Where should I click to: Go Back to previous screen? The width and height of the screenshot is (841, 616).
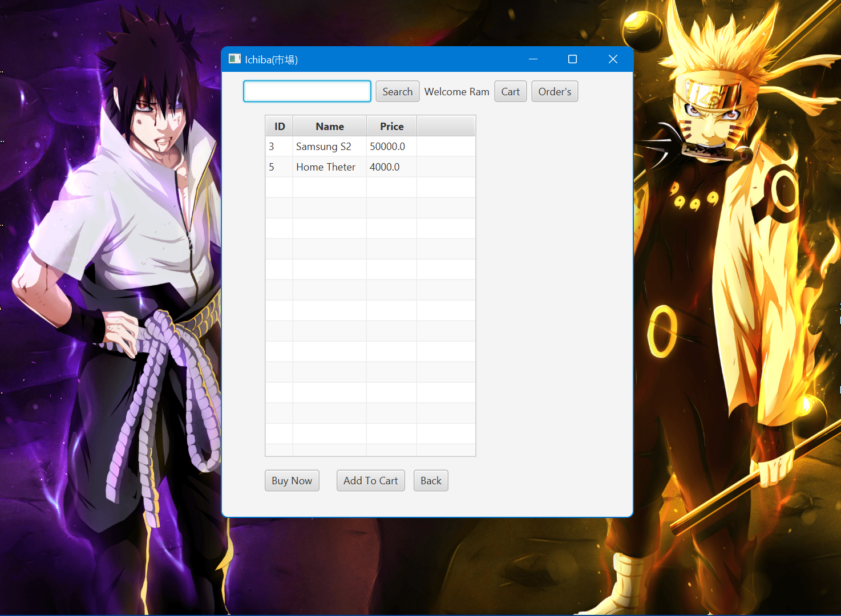click(431, 480)
